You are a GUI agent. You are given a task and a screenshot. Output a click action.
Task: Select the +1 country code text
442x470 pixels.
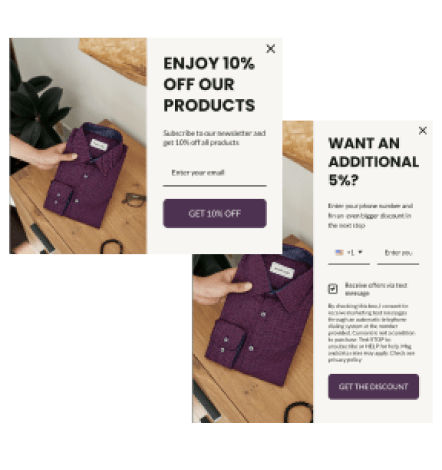[x=350, y=253]
